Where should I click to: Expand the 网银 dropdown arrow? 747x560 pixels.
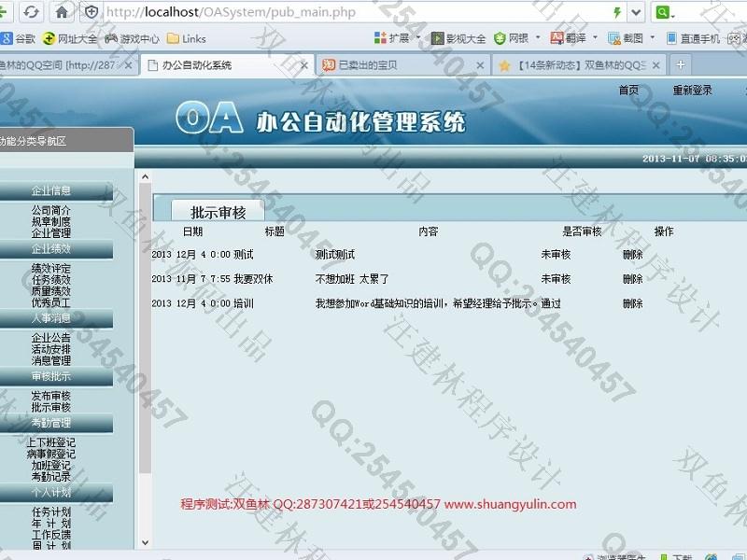pyautogui.click(x=538, y=37)
